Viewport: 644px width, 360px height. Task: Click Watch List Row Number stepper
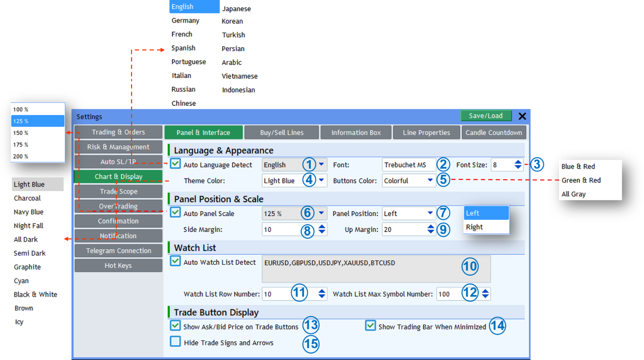point(322,294)
